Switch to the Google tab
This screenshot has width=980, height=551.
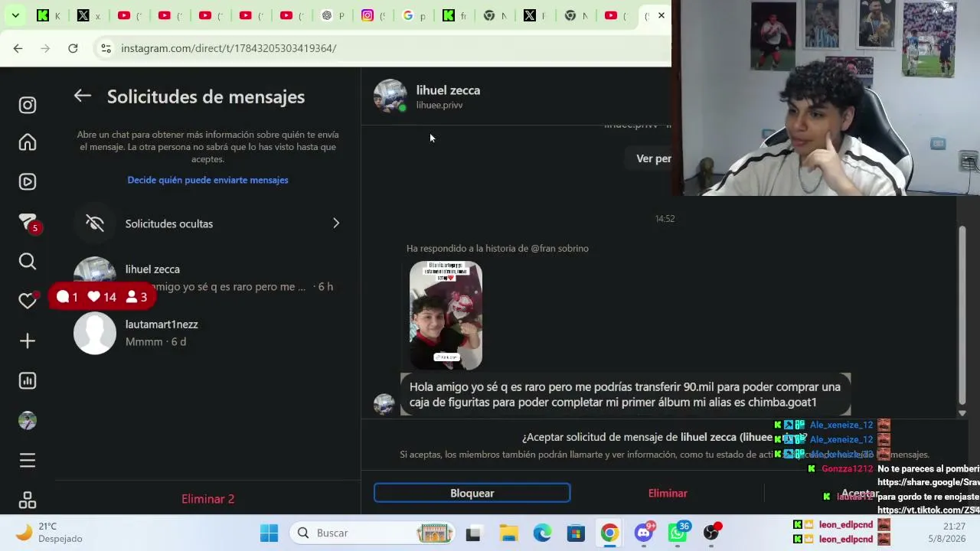click(413, 15)
